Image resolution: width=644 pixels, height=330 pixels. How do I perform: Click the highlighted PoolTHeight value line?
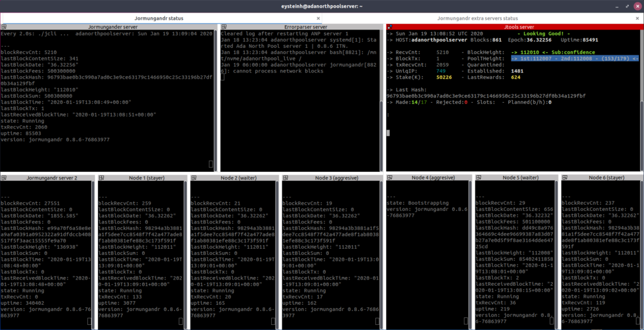point(575,59)
